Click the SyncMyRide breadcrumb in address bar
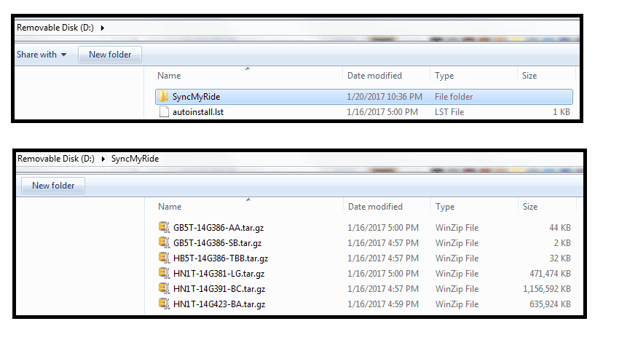 pos(135,159)
